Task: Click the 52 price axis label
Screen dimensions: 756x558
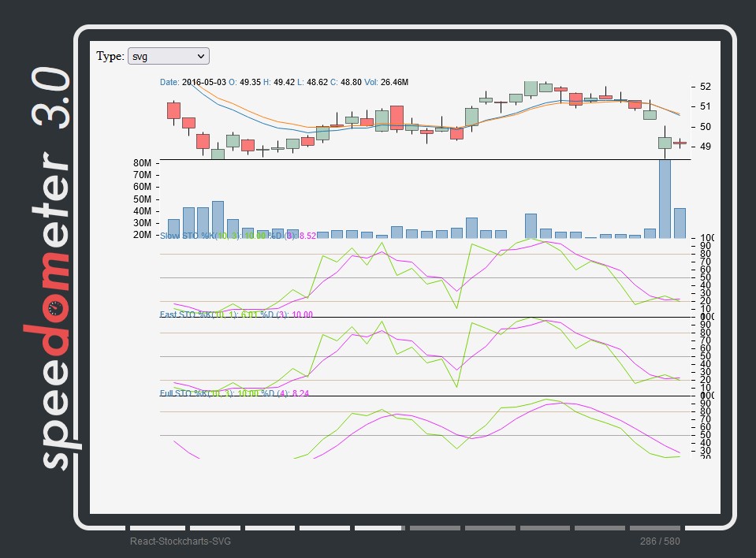Action: [705, 87]
